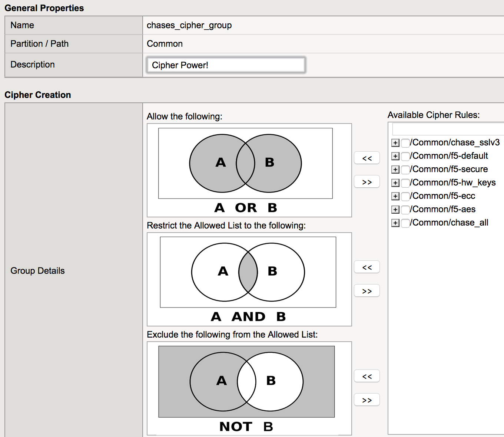
Task: Click the Description text field
Action: tap(226, 65)
